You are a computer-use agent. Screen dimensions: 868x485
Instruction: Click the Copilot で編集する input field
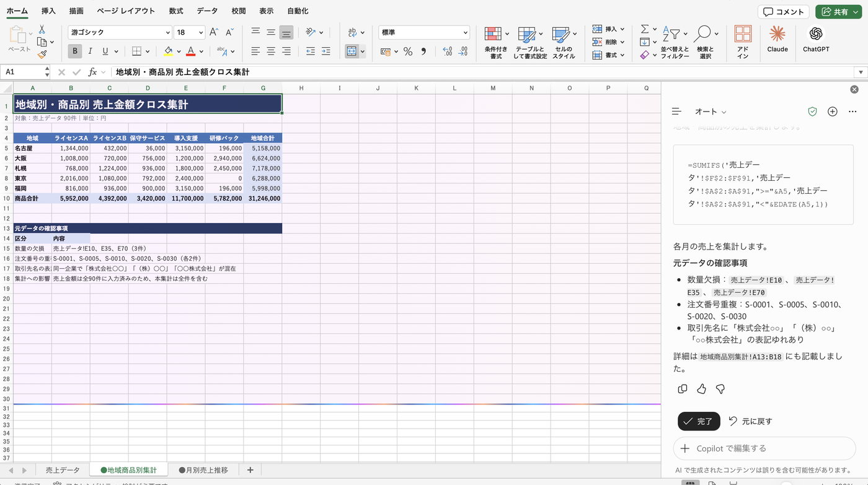point(764,448)
